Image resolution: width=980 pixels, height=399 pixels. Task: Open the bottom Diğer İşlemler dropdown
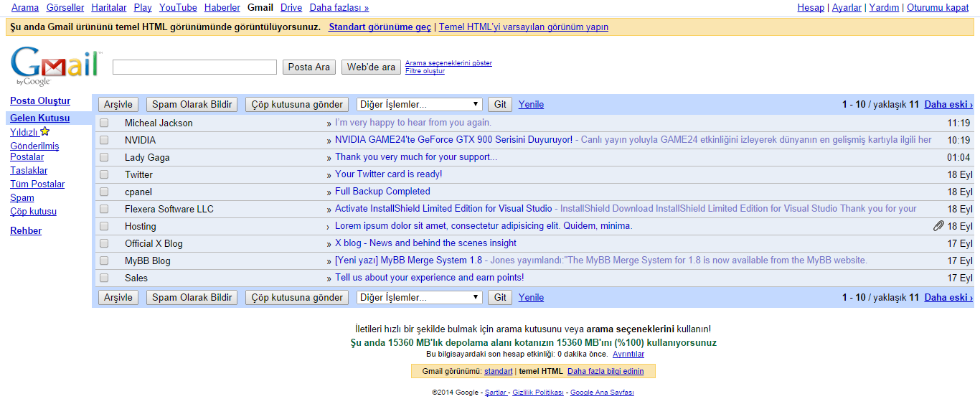[x=420, y=297]
